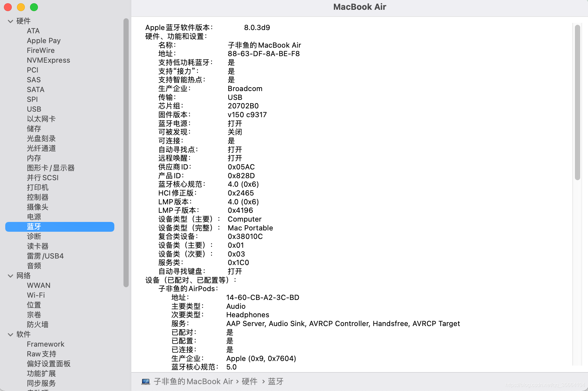The height and width of the screenshot is (391, 588).
Task: Select 诊断 in the sidebar
Action: click(x=34, y=237)
